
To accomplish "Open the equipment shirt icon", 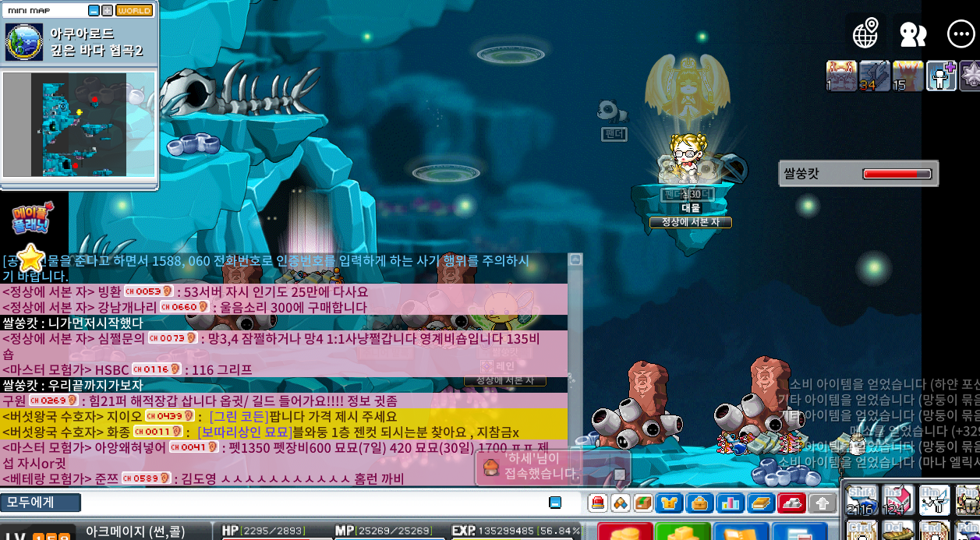I will coord(668,503).
